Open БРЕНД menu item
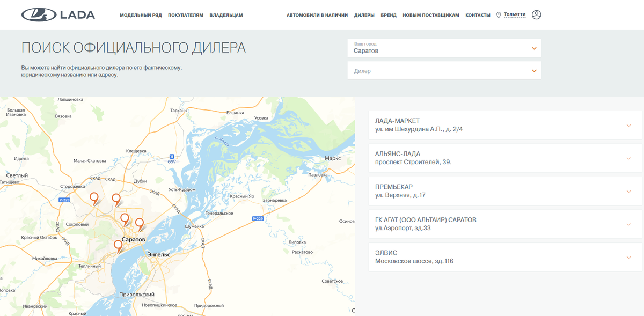This screenshot has height=316, width=644. click(389, 15)
